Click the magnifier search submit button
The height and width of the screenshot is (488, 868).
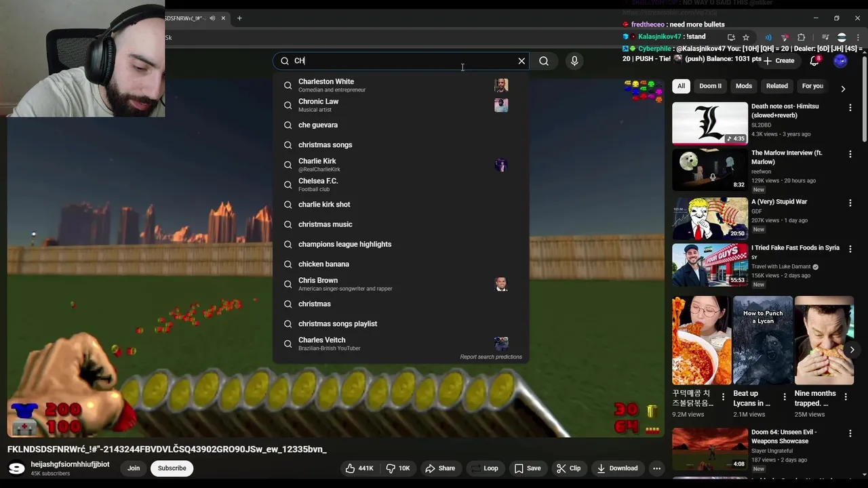pos(544,61)
